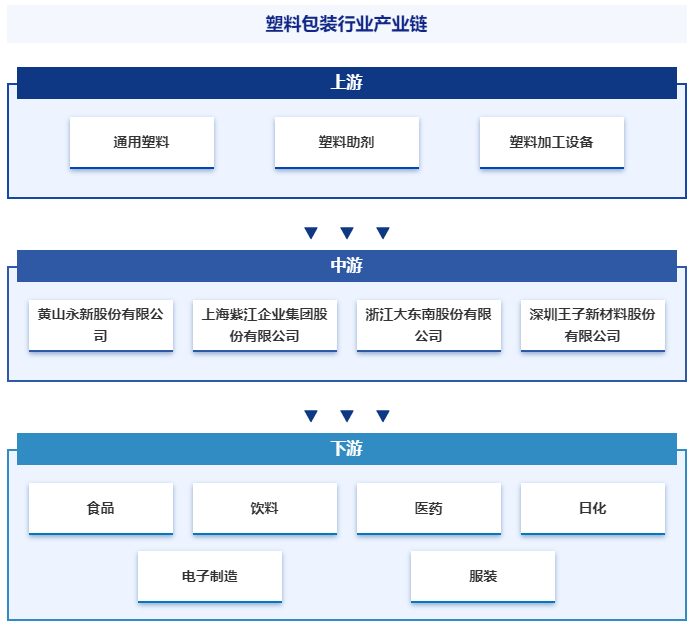
Task: Click the 通用塑料 box
Action: [142, 142]
